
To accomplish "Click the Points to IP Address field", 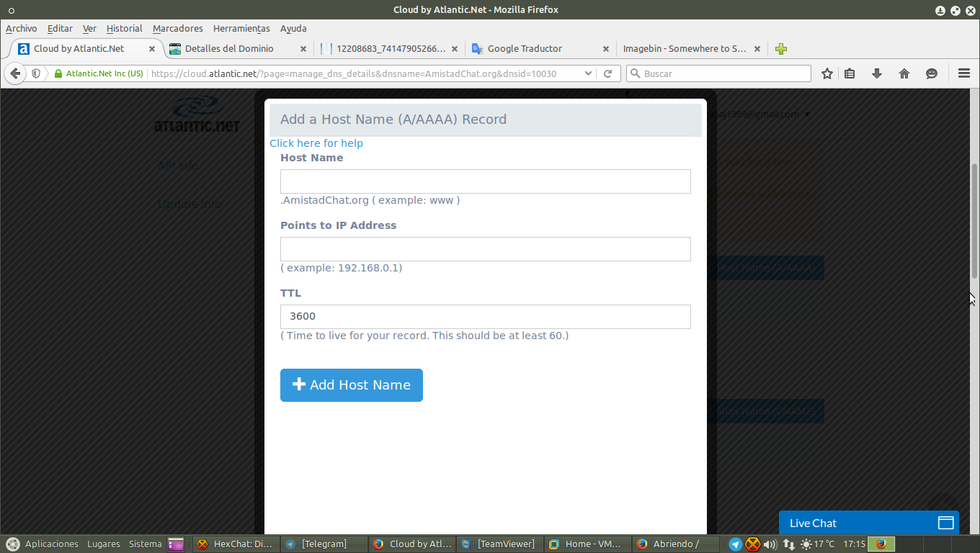I will coord(486,249).
